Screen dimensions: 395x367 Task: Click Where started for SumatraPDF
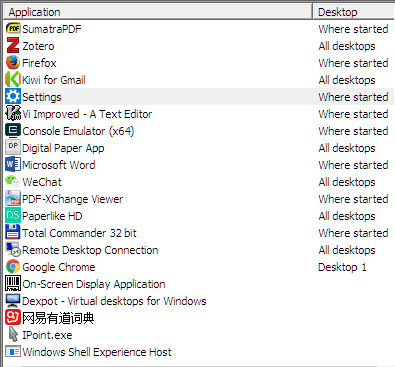[x=353, y=29]
